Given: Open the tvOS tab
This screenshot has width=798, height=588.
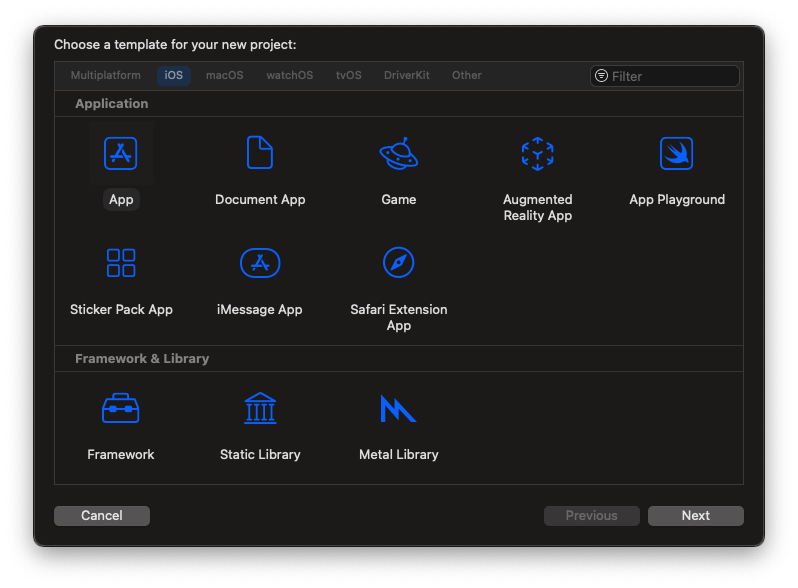Looking at the screenshot, I should point(349,75).
